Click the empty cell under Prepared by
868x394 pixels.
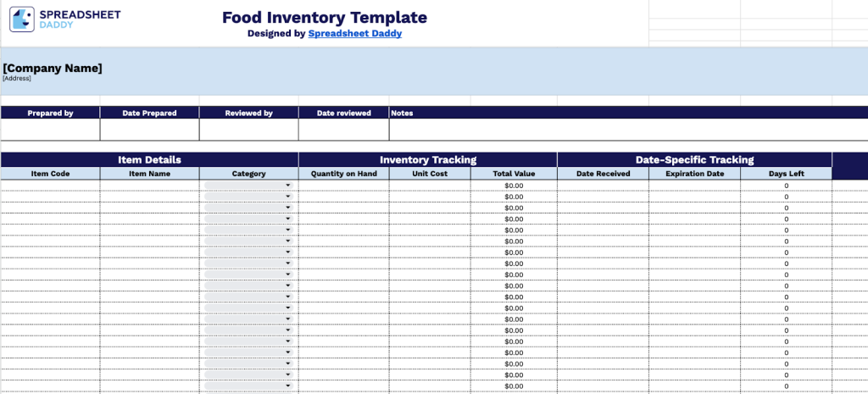50,130
